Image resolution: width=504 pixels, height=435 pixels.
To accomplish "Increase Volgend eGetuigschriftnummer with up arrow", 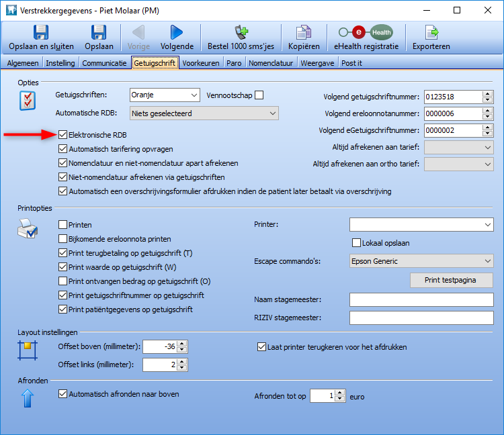I will coord(488,128).
